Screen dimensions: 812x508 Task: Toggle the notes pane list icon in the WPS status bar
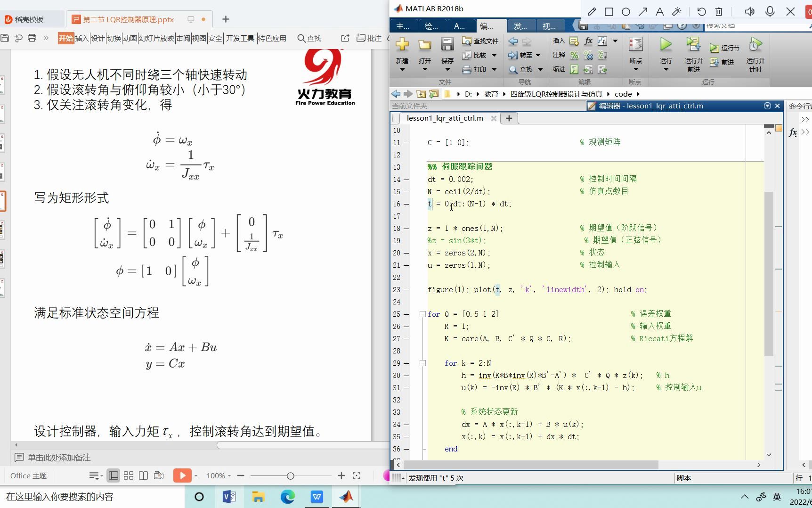click(96, 476)
